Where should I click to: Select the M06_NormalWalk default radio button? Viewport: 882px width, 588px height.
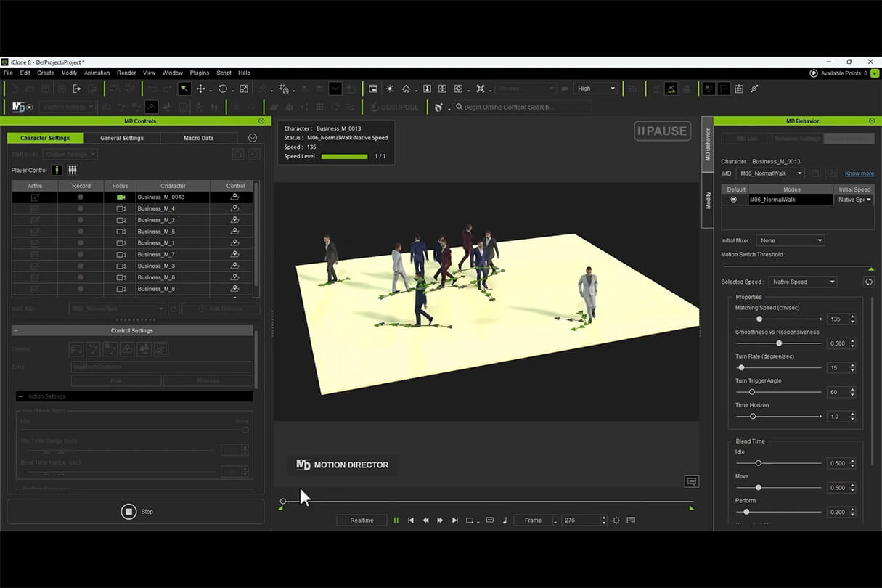click(x=733, y=200)
